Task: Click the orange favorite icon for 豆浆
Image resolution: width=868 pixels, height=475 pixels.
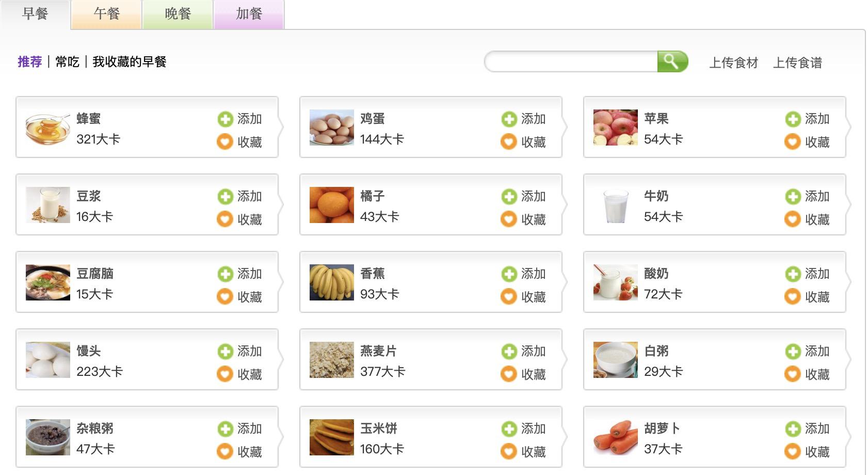Action: tap(225, 219)
